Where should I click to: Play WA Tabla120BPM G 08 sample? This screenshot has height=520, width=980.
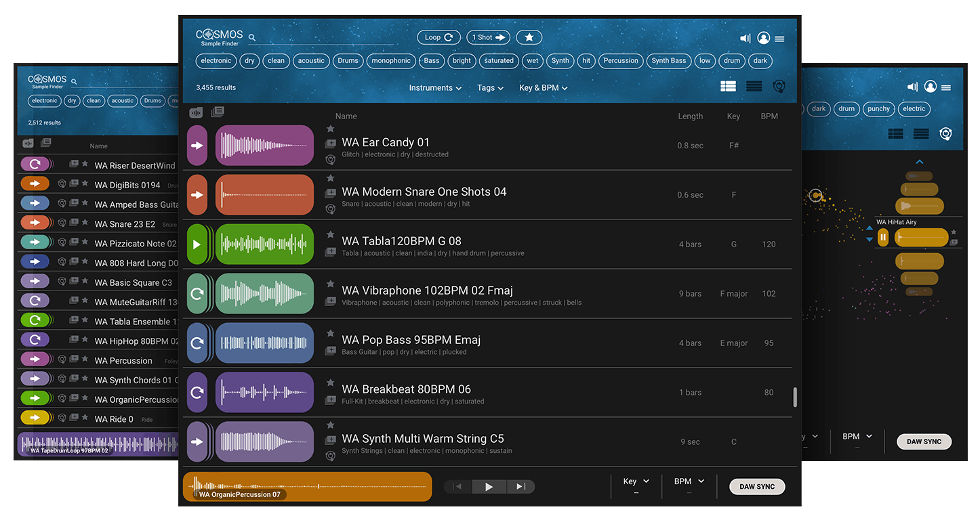point(197,244)
